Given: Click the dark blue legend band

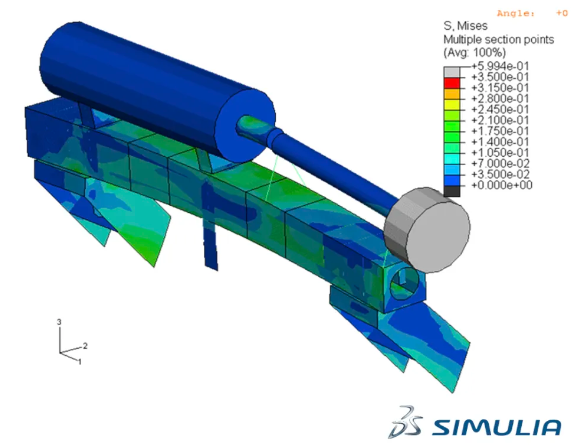Looking at the screenshot, I should [451, 180].
